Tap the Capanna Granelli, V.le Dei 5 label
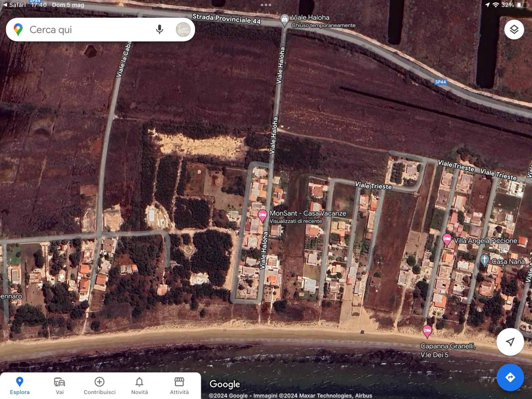Viewport: 532px width, 399px height. [448, 350]
